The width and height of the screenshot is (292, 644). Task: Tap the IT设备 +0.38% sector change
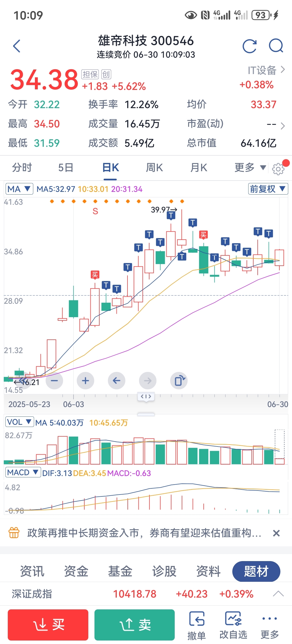[x=257, y=85]
